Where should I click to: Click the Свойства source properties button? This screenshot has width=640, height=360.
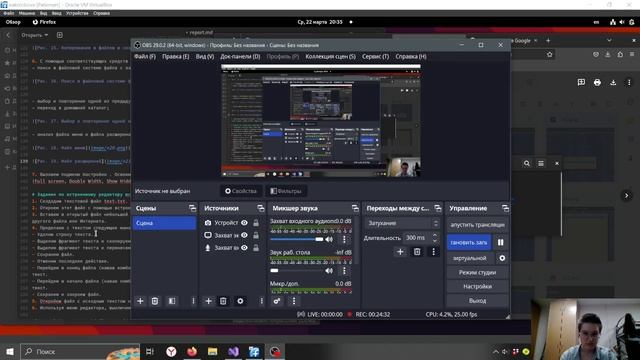(x=241, y=191)
